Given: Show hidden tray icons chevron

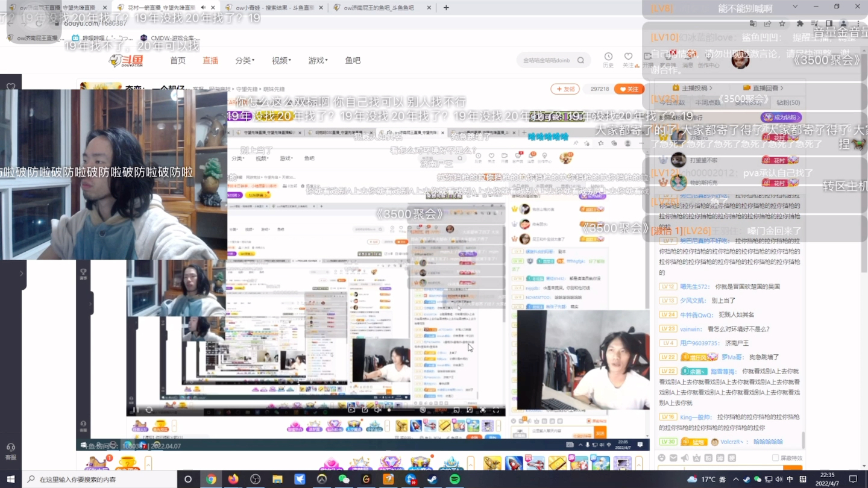Looking at the screenshot, I should 736,480.
